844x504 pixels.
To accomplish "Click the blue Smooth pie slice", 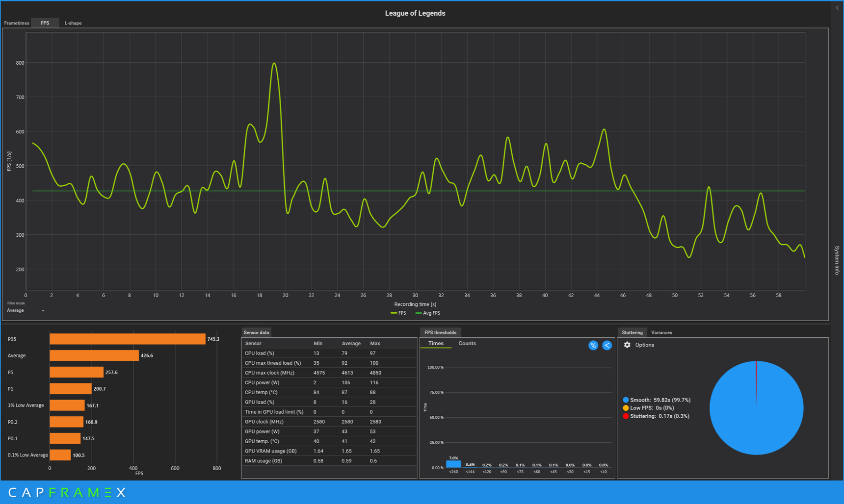I will pos(756,408).
